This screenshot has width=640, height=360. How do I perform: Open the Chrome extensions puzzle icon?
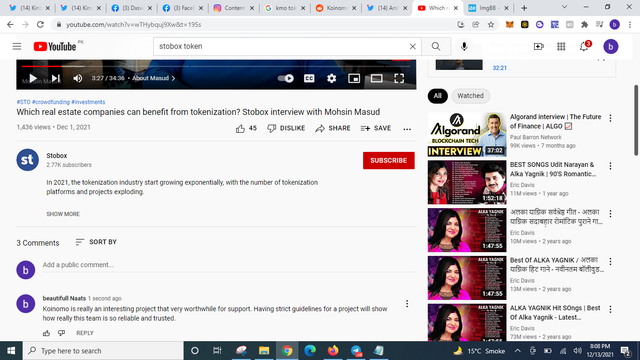(x=584, y=24)
